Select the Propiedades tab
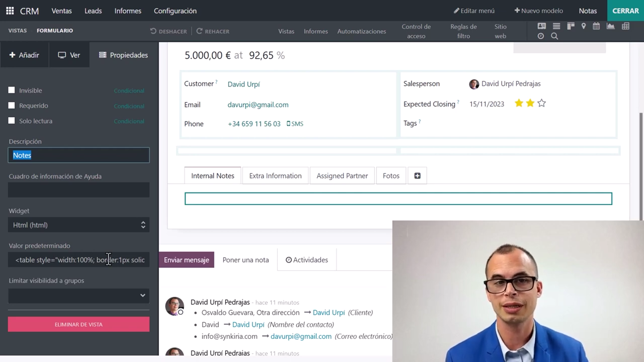This screenshot has height=362, width=644. click(x=124, y=55)
